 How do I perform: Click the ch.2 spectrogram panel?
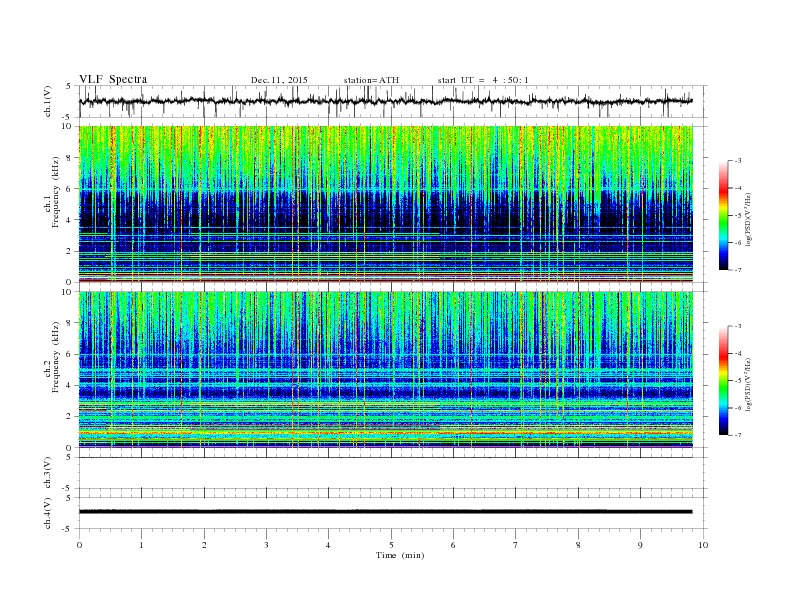coord(386,369)
